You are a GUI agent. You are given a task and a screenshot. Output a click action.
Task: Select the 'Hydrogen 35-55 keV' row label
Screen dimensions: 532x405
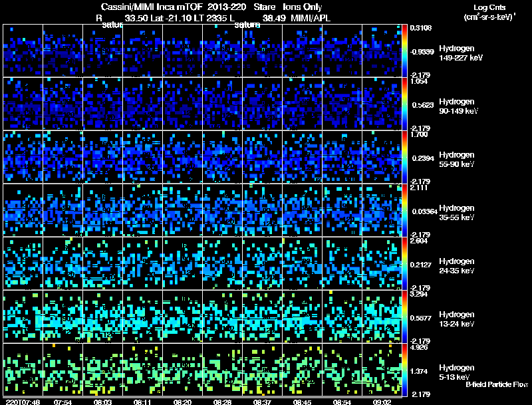point(457,213)
